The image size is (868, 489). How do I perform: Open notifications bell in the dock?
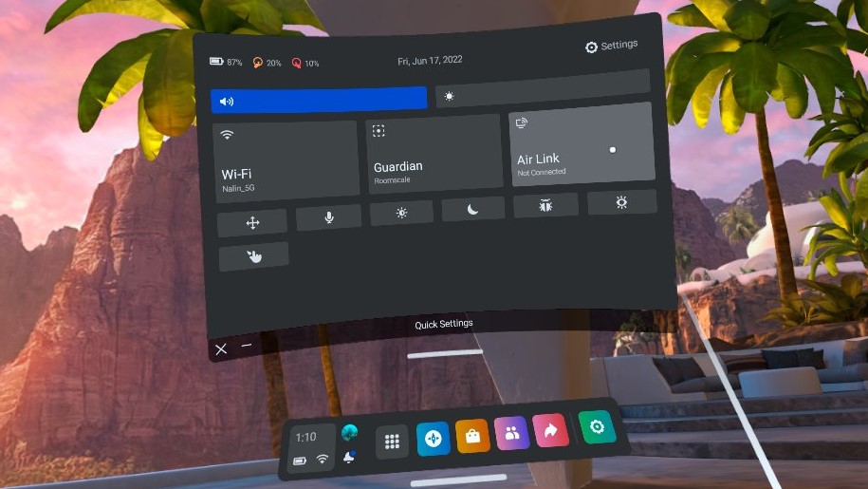click(x=349, y=458)
